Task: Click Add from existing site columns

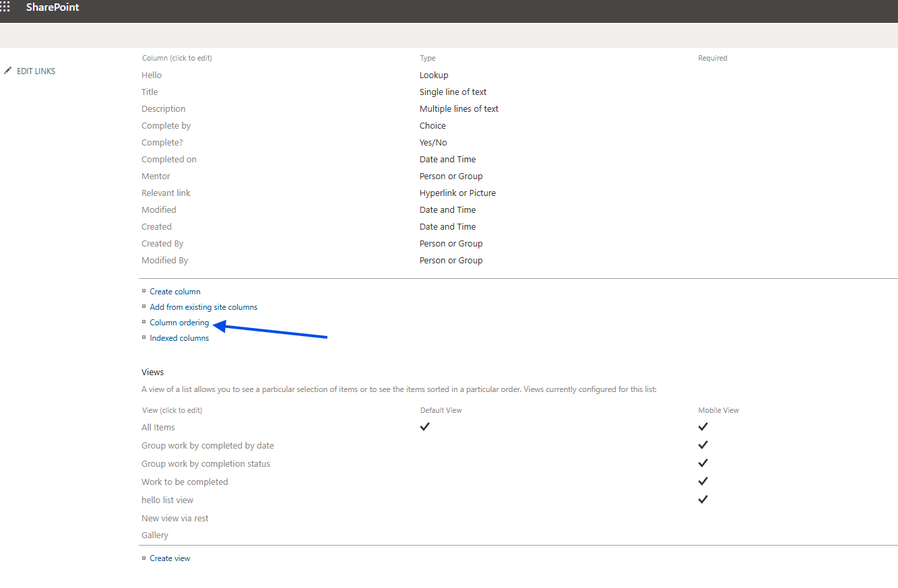Action: click(x=203, y=307)
